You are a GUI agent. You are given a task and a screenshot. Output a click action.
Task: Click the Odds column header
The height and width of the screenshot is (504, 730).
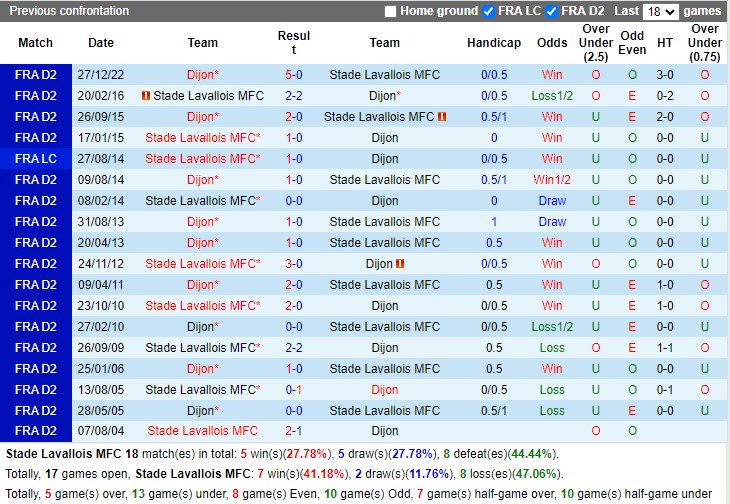pyautogui.click(x=552, y=43)
